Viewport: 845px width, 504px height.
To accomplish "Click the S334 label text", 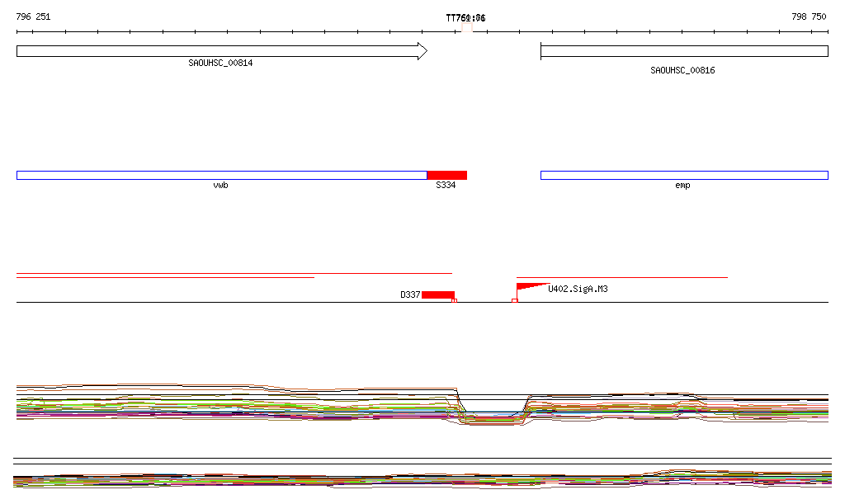I will (446, 186).
